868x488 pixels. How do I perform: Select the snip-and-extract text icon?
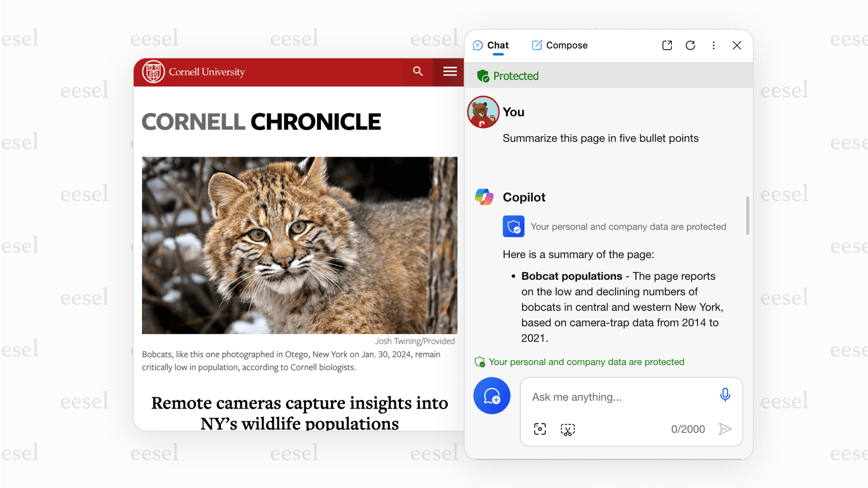[x=567, y=429]
